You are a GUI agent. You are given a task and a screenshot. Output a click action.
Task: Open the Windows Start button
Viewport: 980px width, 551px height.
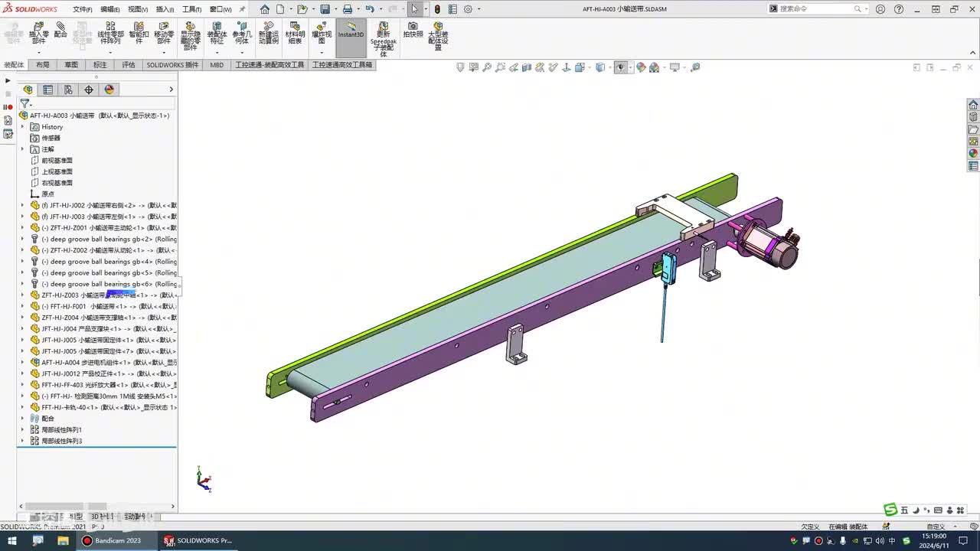click(12, 540)
